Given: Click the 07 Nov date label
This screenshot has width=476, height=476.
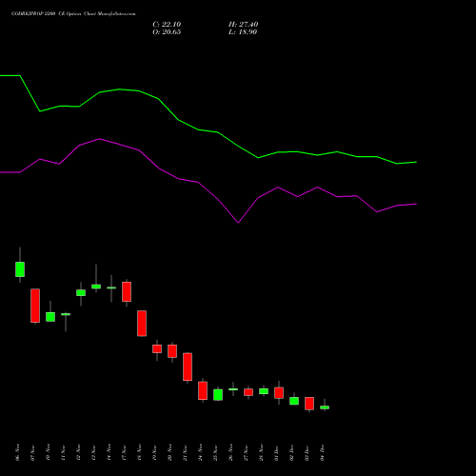Looking at the screenshot, I should click(x=32, y=452).
